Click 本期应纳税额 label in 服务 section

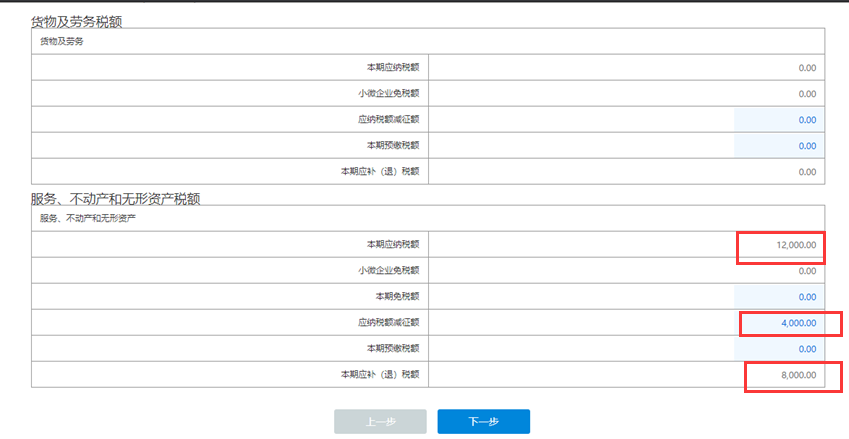393,245
